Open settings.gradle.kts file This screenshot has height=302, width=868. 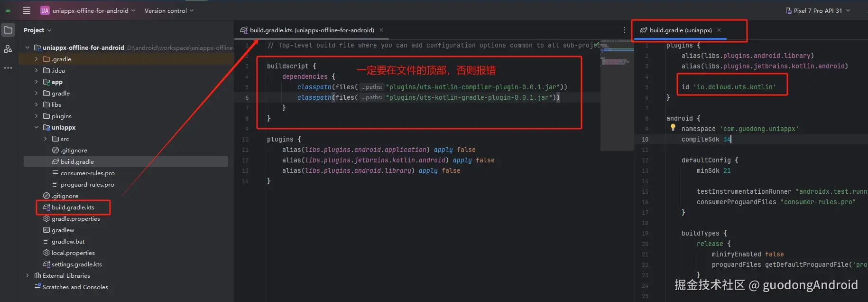[73, 264]
